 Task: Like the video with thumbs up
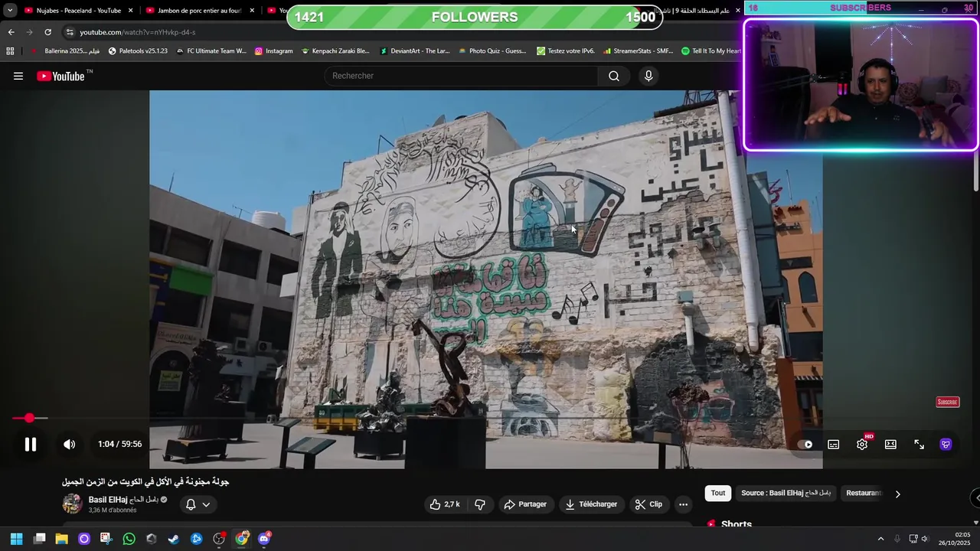pyautogui.click(x=445, y=504)
